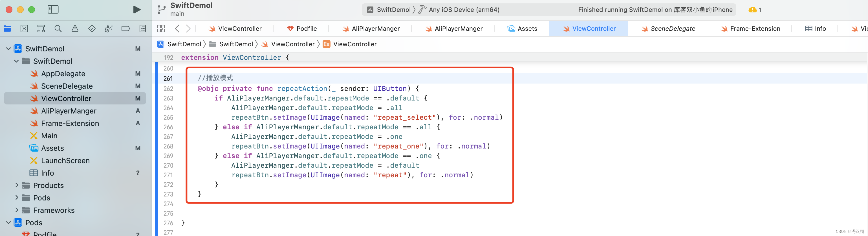Select ViewController file in navigator
Viewport: 868px width, 236px height.
[x=75, y=99]
